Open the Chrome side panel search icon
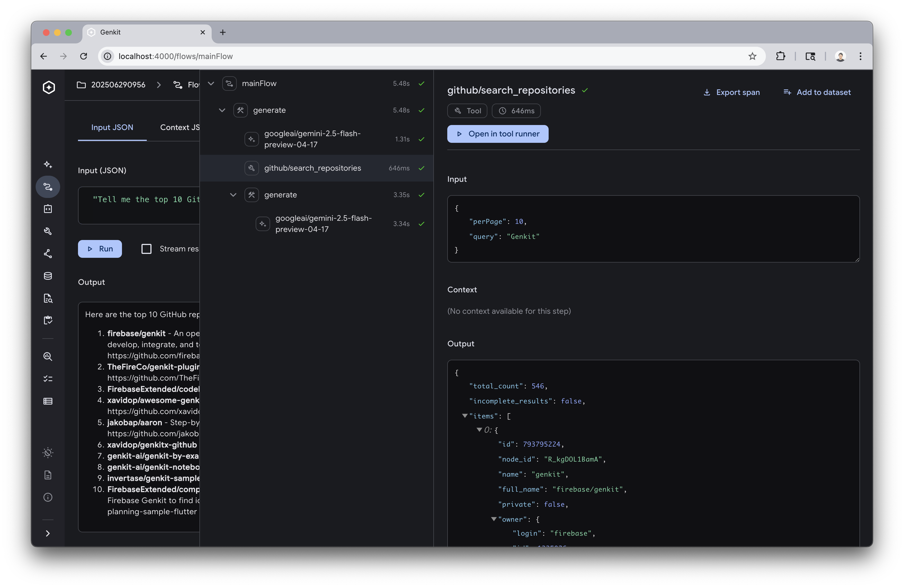This screenshot has height=588, width=904. pos(810,56)
